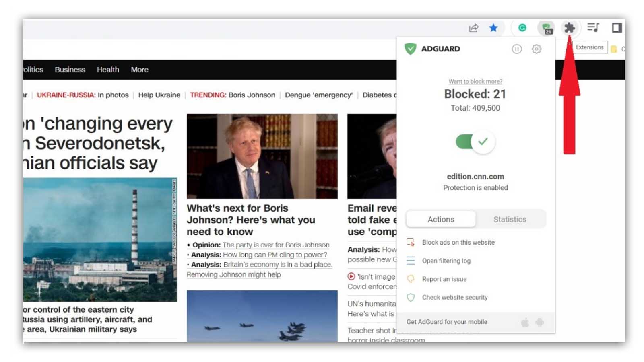644x362 pixels.
Task: Pause AdGuard protection with the pause icon
Action: click(517, 49)
